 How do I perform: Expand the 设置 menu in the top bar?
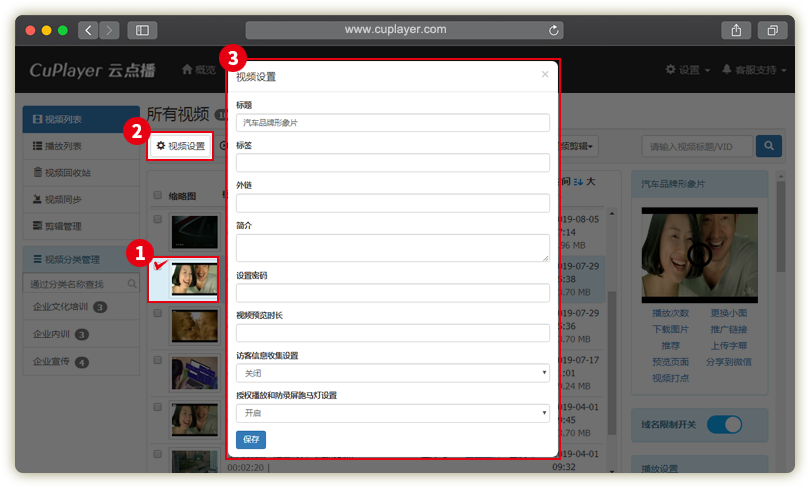tap(688, 70)
